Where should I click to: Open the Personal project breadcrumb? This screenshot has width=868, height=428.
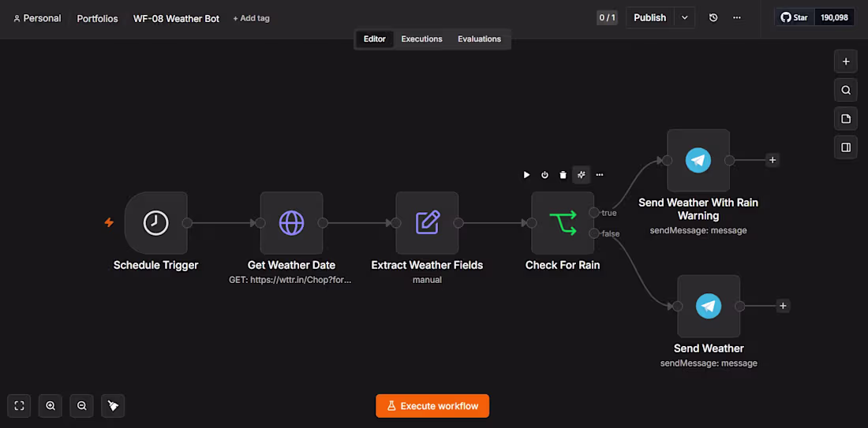click(x=37, y=18)
